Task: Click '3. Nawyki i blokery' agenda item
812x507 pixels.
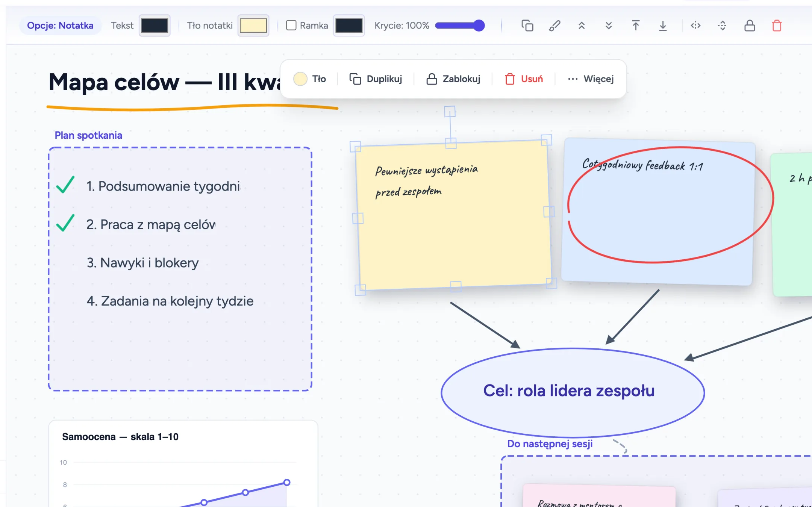Action: (142, 263)
